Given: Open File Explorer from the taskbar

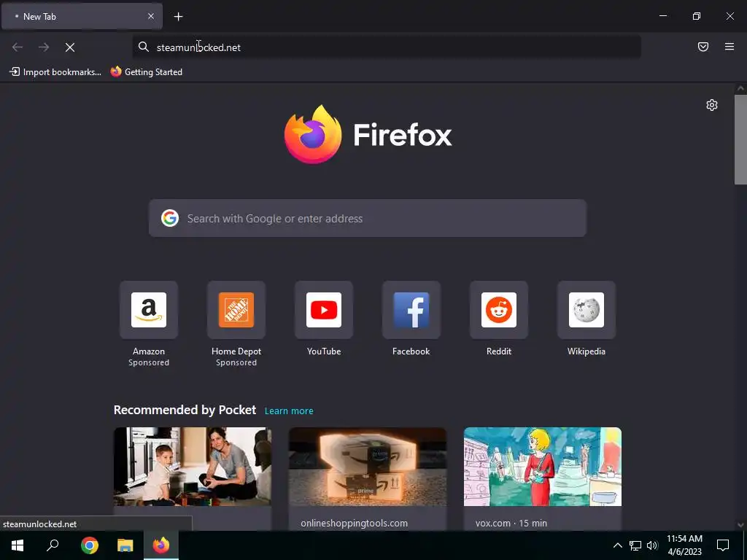Looking at the screenshot, I should coord(125,545).
